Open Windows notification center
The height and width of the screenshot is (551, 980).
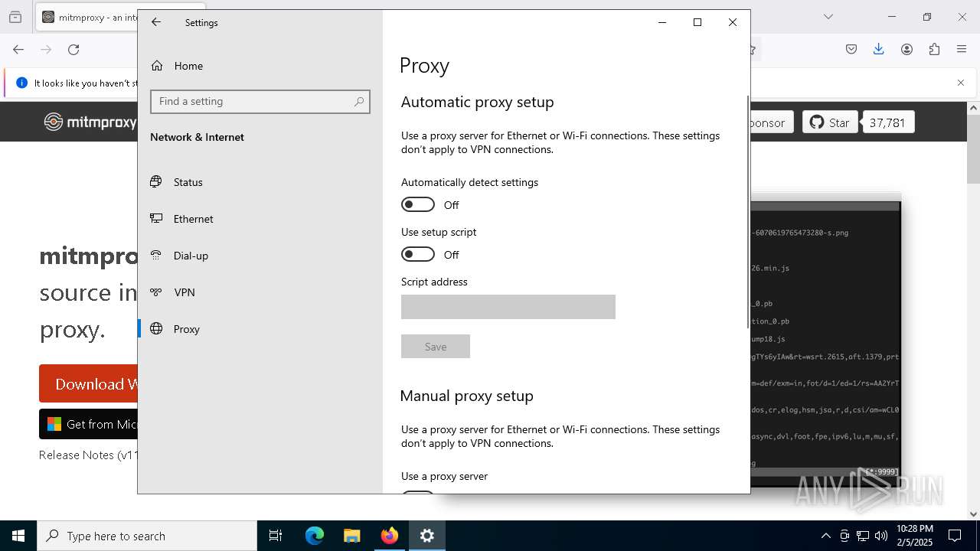point(955,536)
